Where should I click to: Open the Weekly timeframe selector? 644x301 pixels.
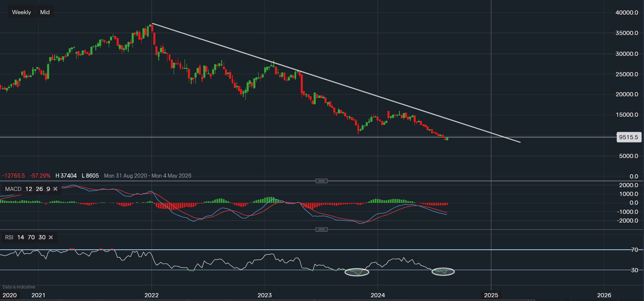pyautogui.click(x=21, y=12)
